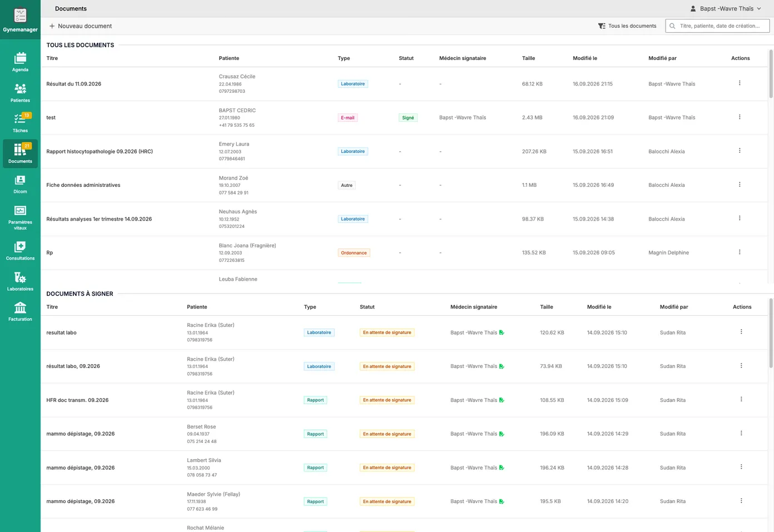Click En attente de signature for Maeder Sylvie
Screen dimensions: 774x532
point(387,501)
